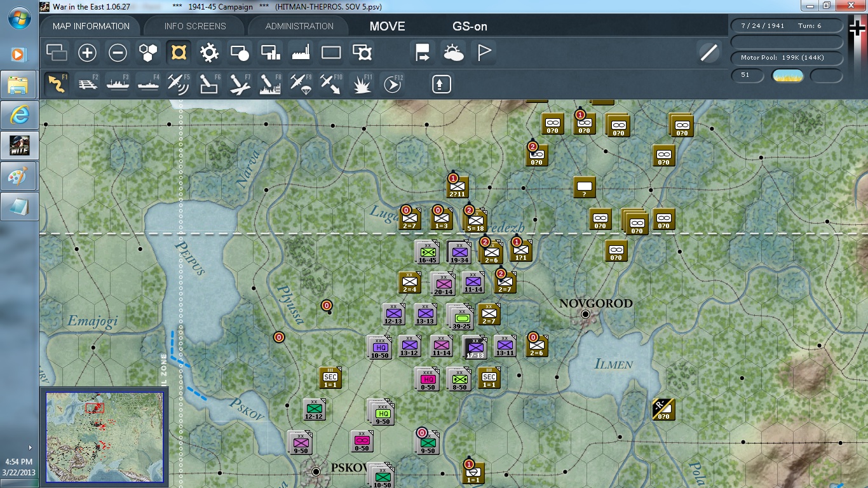Open the MAP INFORMATION tab
The width and height of the screenshot is (868, 488).
91,26
